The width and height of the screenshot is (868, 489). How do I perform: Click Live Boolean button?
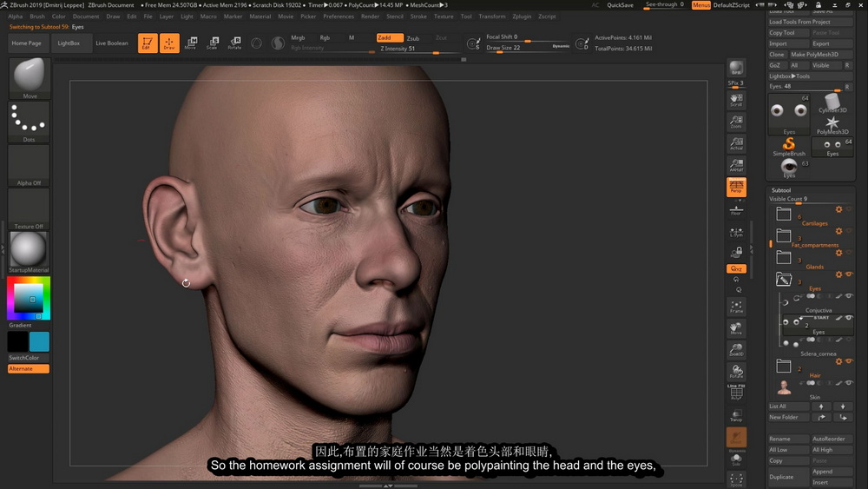tap(112, 43)
